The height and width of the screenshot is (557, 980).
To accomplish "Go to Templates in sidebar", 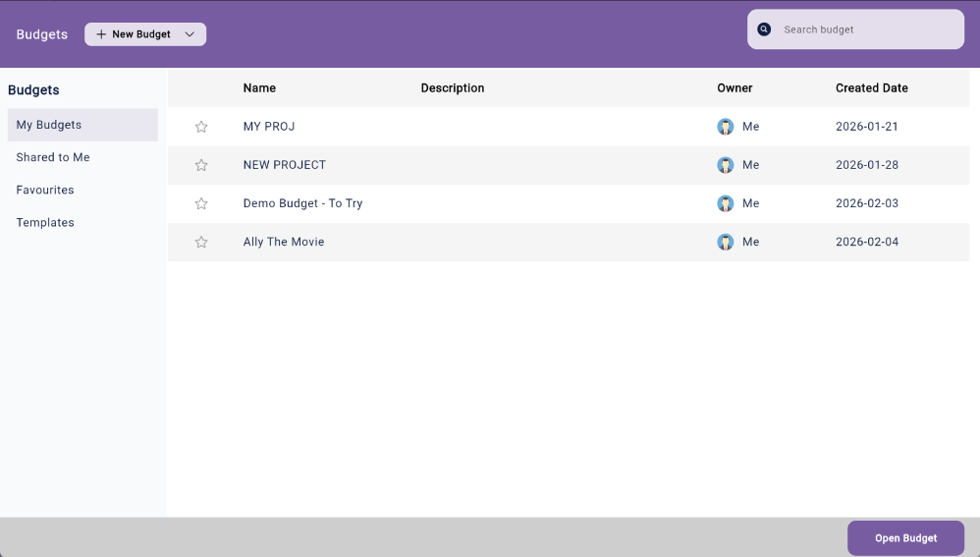I will [x=45, y=222].
